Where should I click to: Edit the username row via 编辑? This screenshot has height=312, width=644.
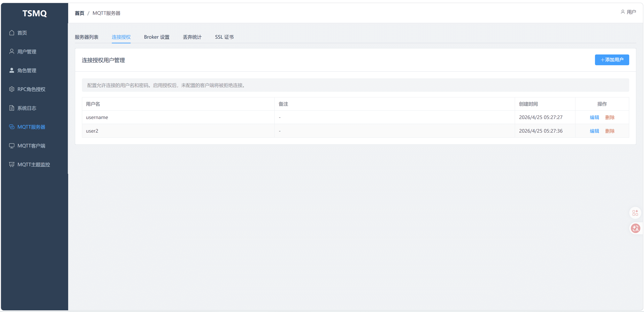[594, 118]
